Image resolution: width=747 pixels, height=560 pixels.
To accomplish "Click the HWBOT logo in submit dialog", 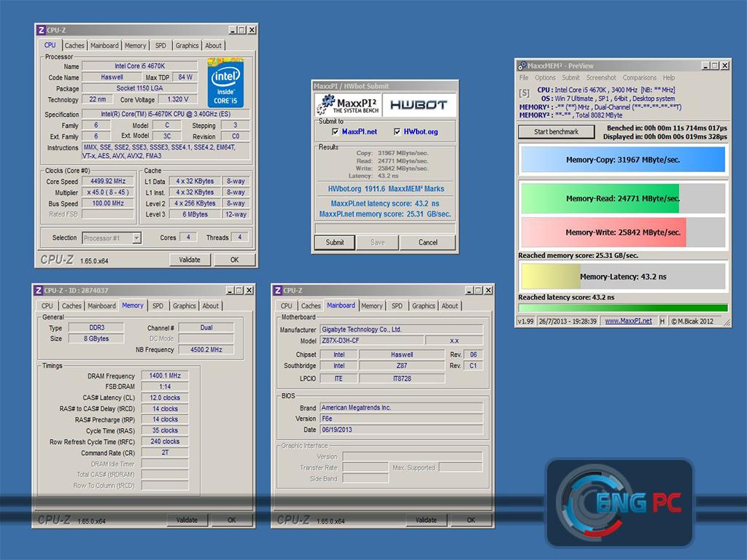I will pyautogui.click(x=418, y=105).
